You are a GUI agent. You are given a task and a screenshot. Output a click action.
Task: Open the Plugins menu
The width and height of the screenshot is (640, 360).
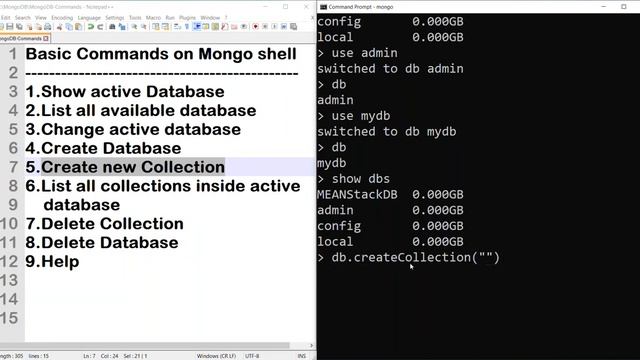188,18
